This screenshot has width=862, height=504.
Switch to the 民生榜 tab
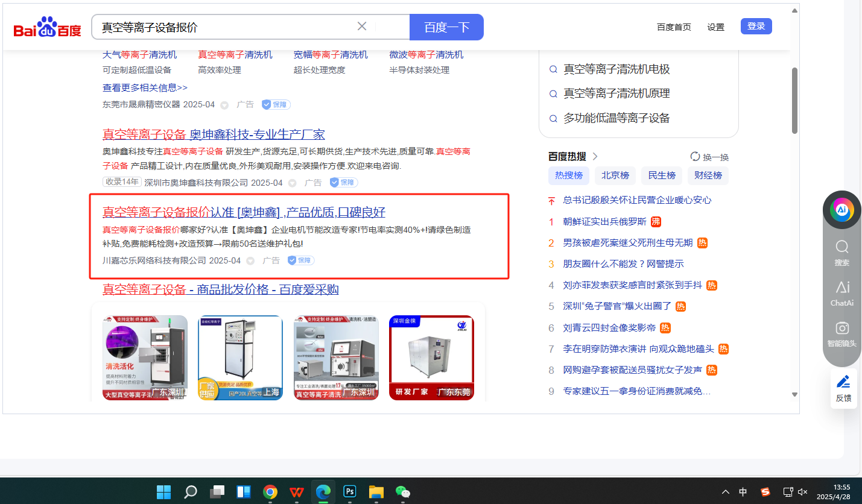click(x=662, y=175)
